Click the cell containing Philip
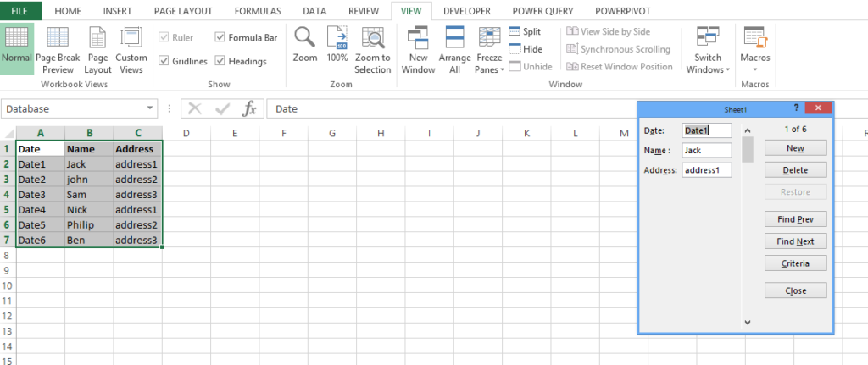 tap(89, 225)
